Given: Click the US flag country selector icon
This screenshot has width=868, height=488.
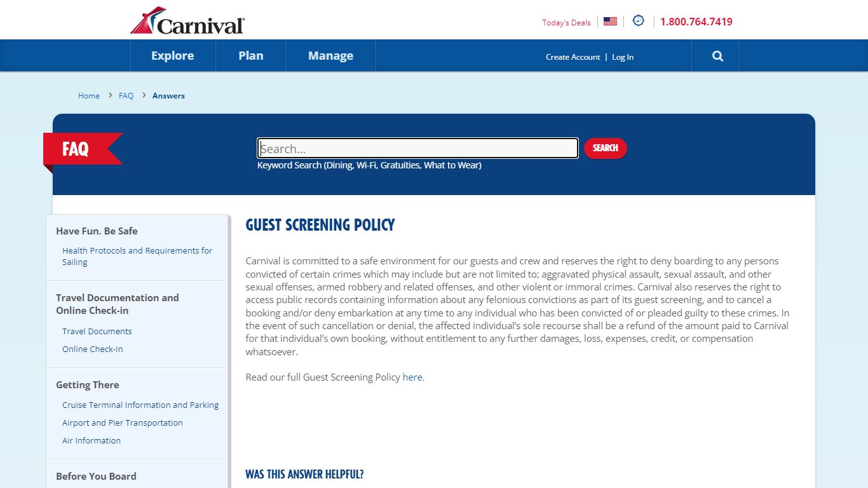Looking at the screenshot, I should [610, 22].
